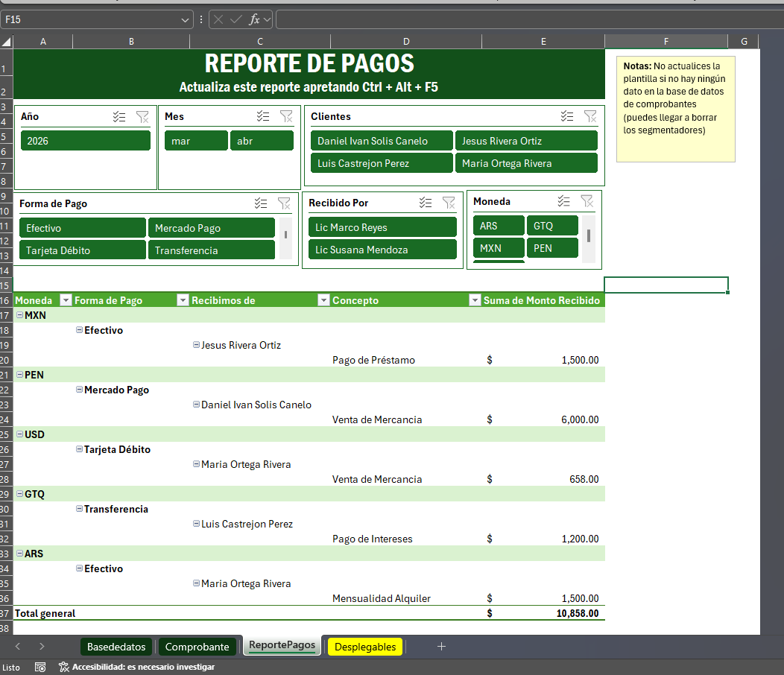Open macro recording icon in status bar
Viewport: 784px width, 675px height.
coord(40,667)
